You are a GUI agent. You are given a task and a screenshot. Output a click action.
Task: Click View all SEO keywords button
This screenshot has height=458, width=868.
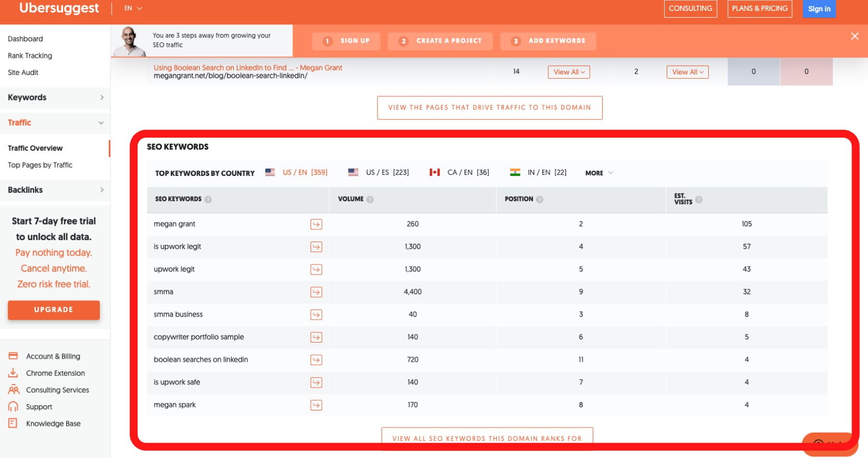pyautogui.click(x=487, y=438)
